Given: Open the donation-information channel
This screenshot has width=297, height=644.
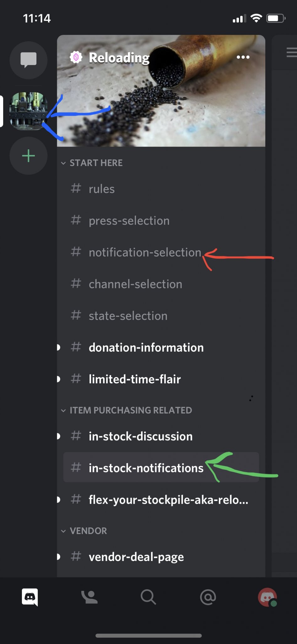Looking at the screenshot, I should [x=146, y=347].
